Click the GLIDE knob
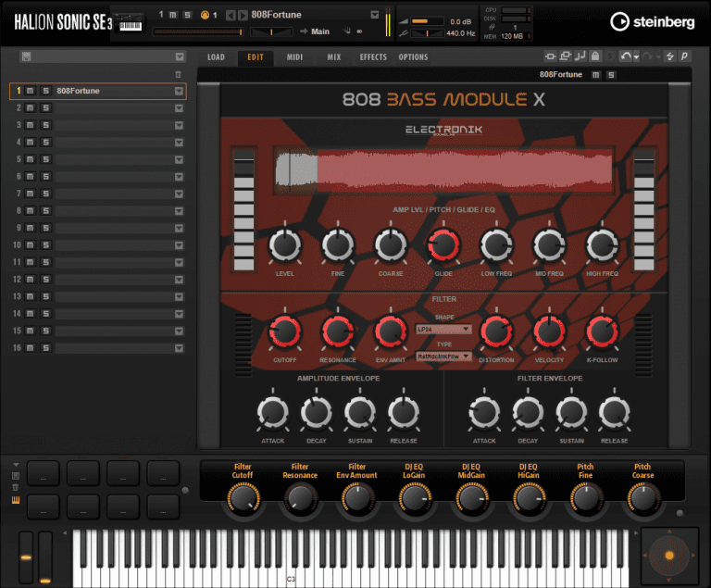Image resolution: width=711 pixels, height=588 pixels. pyautogui.click(x=443, y=245)
